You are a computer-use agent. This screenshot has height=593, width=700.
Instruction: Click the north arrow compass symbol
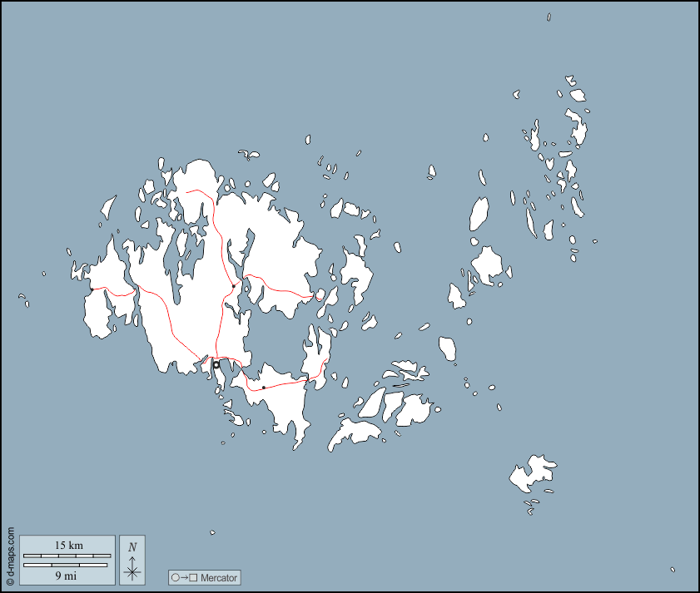click(132, 566)
